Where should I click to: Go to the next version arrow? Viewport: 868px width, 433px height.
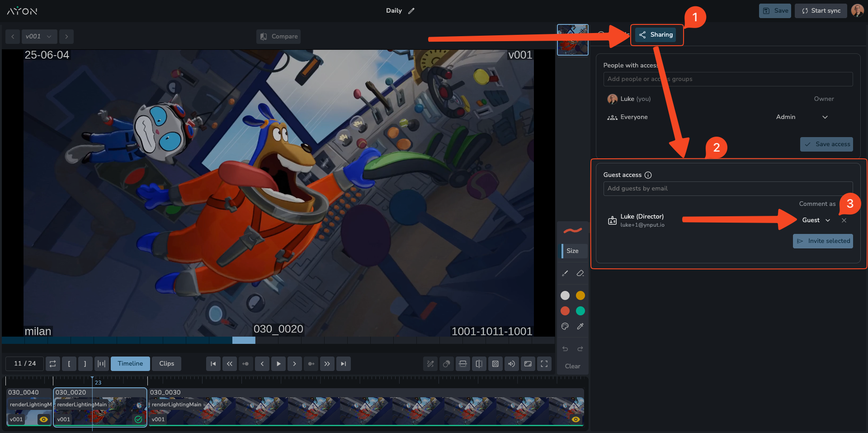click(66, 37)
